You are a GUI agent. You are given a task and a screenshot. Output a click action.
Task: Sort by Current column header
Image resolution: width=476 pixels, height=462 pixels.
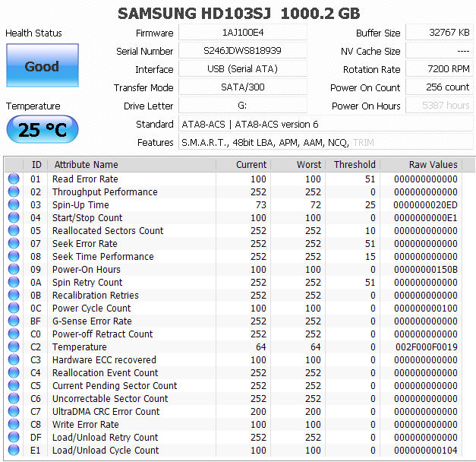click(243, 164)
